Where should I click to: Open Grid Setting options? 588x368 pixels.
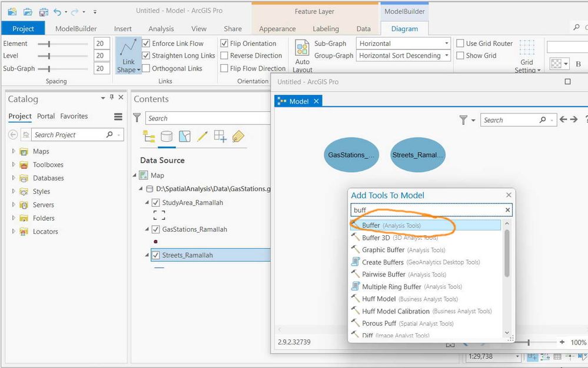pos(527,56)
